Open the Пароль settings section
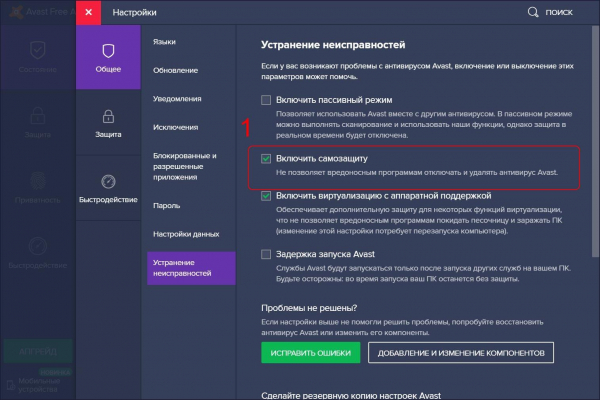Screen dimensions: 600x400 tap(166, 206)
